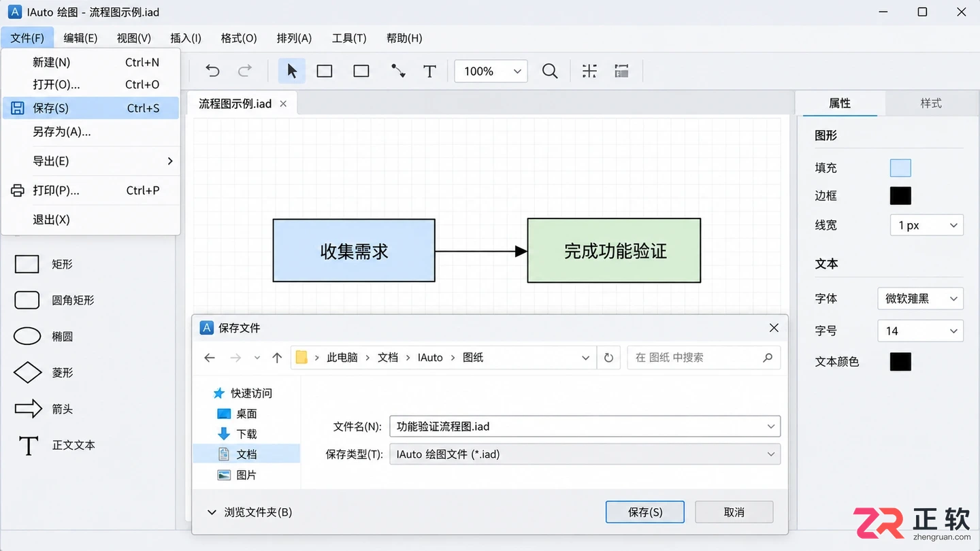The width and height of the screenshot is (980, 551).
Task: Open the 字体 微软雅黑 dropdown
Action: (x=920, y=298)
